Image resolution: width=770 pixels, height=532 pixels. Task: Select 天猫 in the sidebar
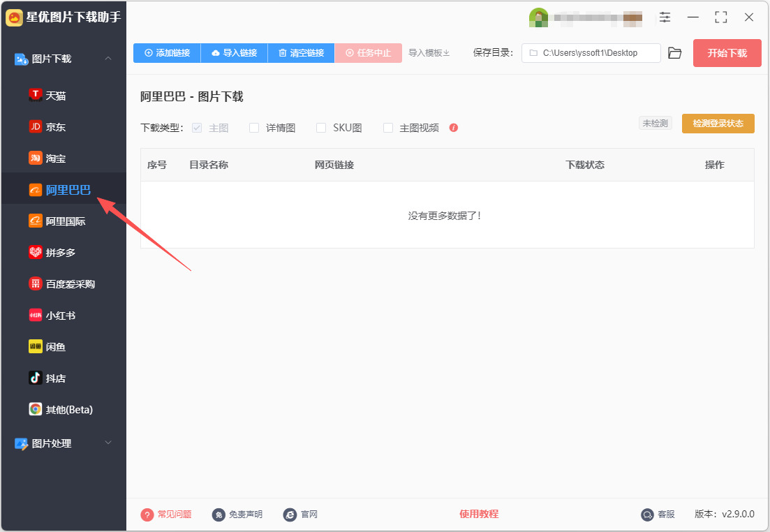tap(64, 95)
